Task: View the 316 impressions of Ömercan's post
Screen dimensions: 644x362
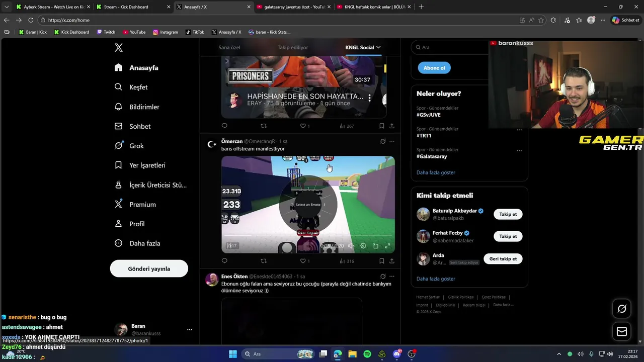Action: coord(347,261)
